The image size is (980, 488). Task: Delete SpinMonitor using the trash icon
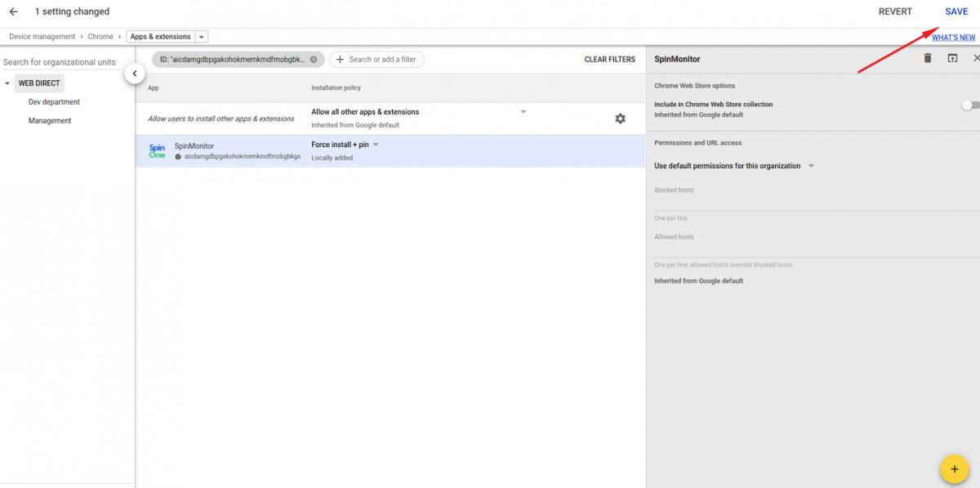(x=927, y=58)
